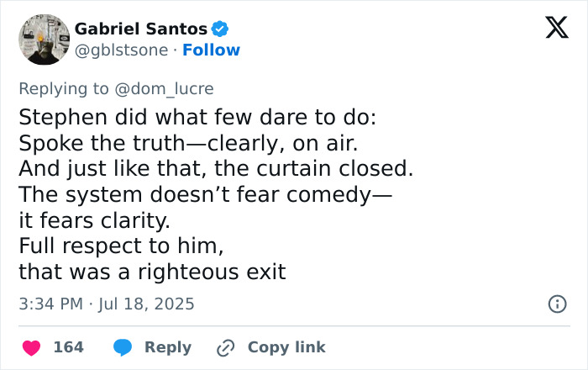This screenshot has height=370, width=588.
Task: Open the @gblstsone handle link
Action: pyautogui.click(x=118, y=50)
